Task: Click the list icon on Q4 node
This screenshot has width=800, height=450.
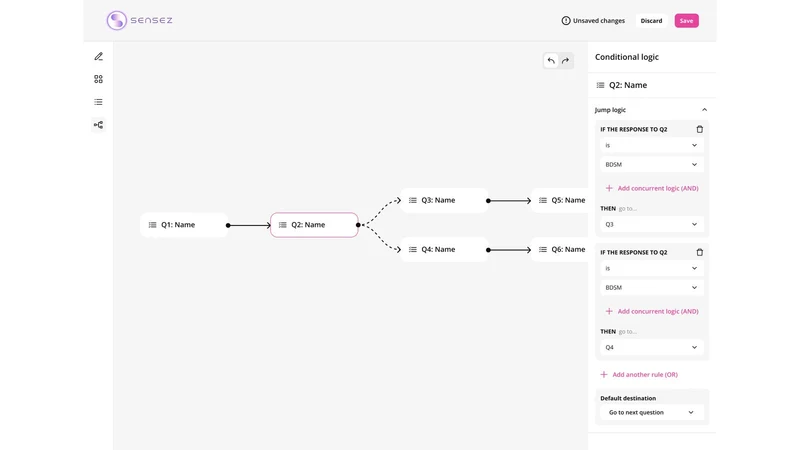Action: click(413, 249)
